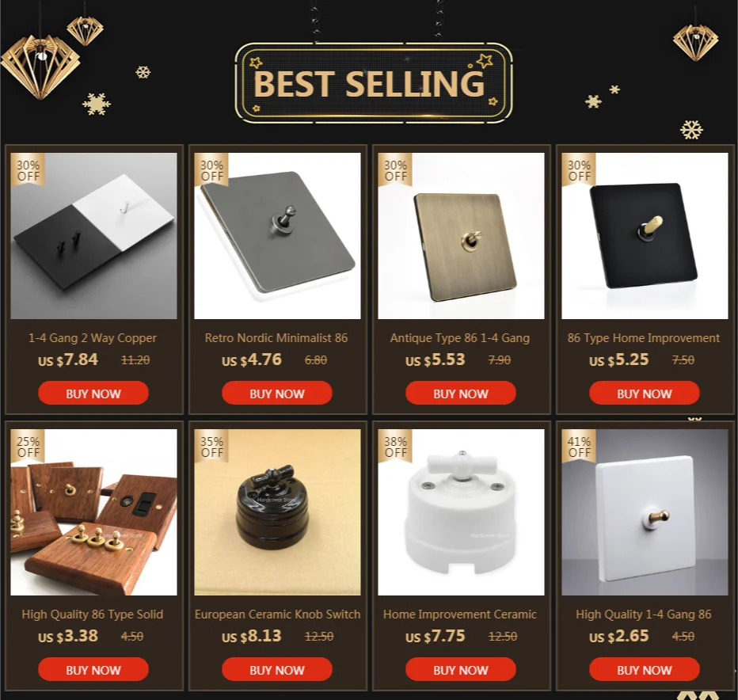Screen dimensions: 738x700
Task: Open the black panel gold toggle switch image
Action: (x=645, y=236)
